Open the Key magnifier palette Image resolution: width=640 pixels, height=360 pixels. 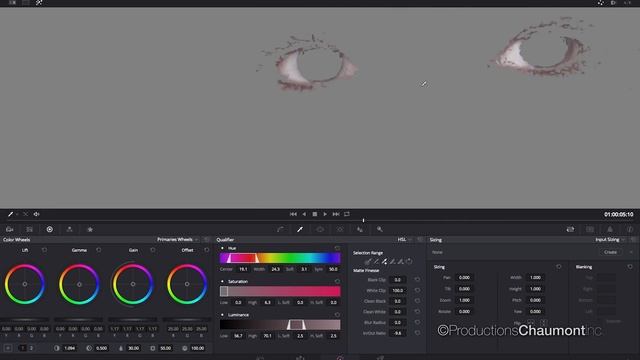[x=380, y=229]
